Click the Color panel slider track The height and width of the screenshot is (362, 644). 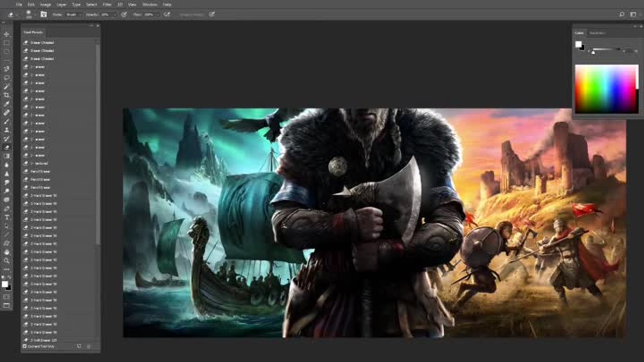606,49
